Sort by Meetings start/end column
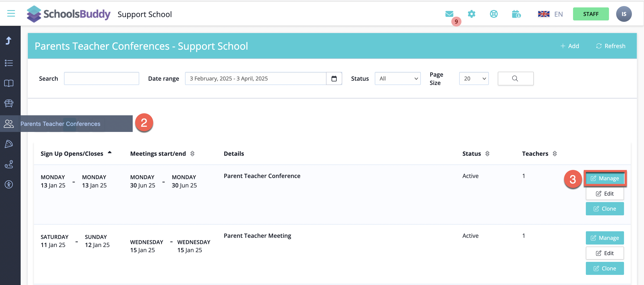The image size is (644, 285). [x=162, y=154]
